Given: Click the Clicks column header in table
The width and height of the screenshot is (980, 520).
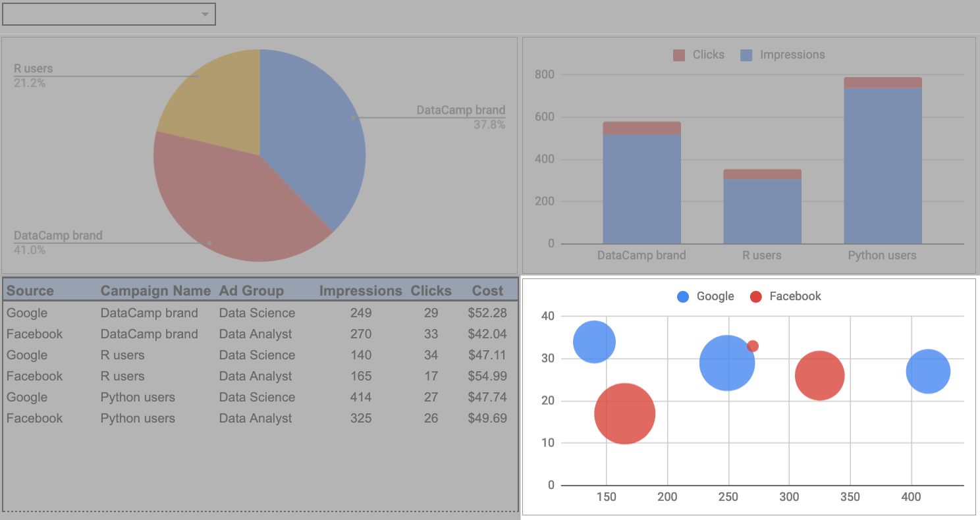Looking at the screenshot, I should coord(431,290).
